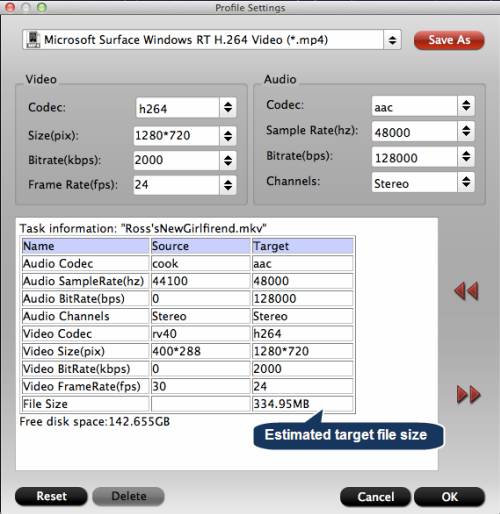Open the audio Channels Stereo dropdown
The image size is (500, 514).
(x=466, y=182)
